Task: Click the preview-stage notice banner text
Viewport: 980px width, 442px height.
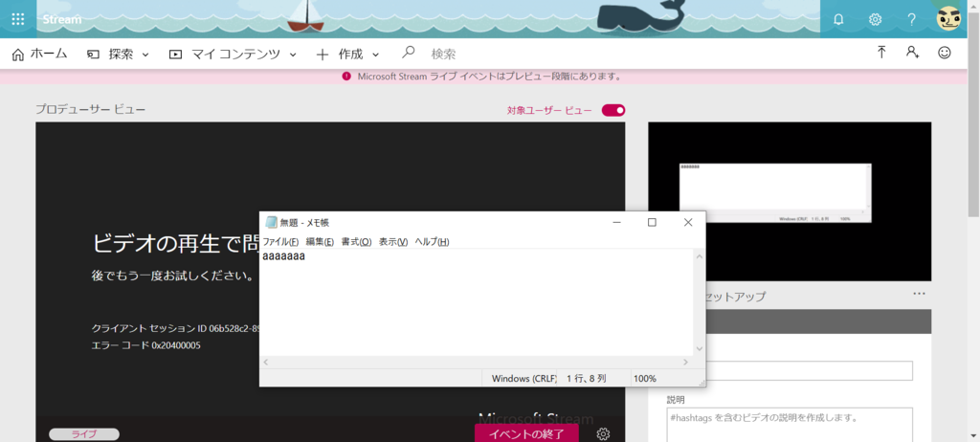Action: tap(489, 77)
